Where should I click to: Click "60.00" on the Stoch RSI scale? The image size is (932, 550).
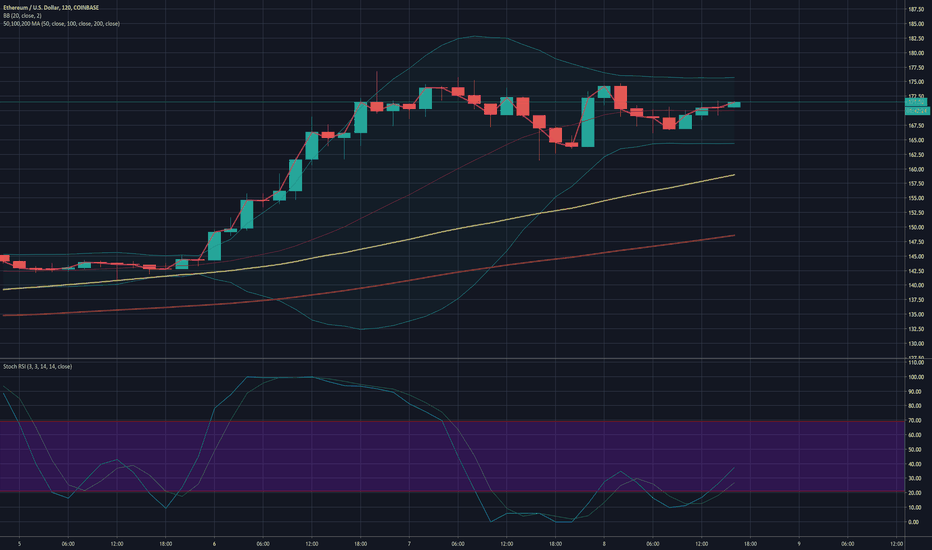917,435
